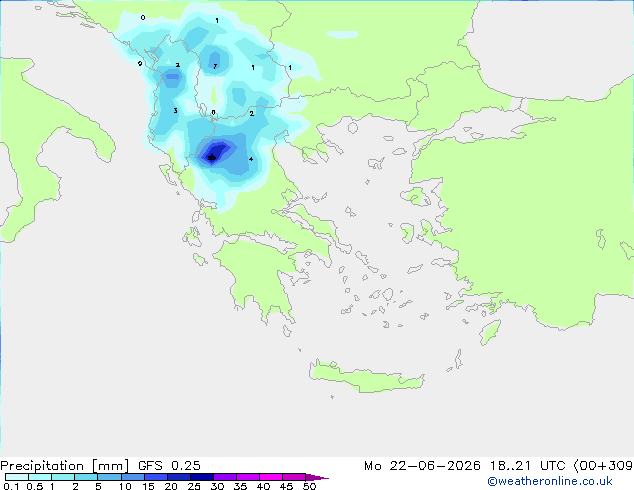The width and height of the screenshot is (634, 490).
Task: Click the '0.5' legend scale label
Action: point(35,486)
